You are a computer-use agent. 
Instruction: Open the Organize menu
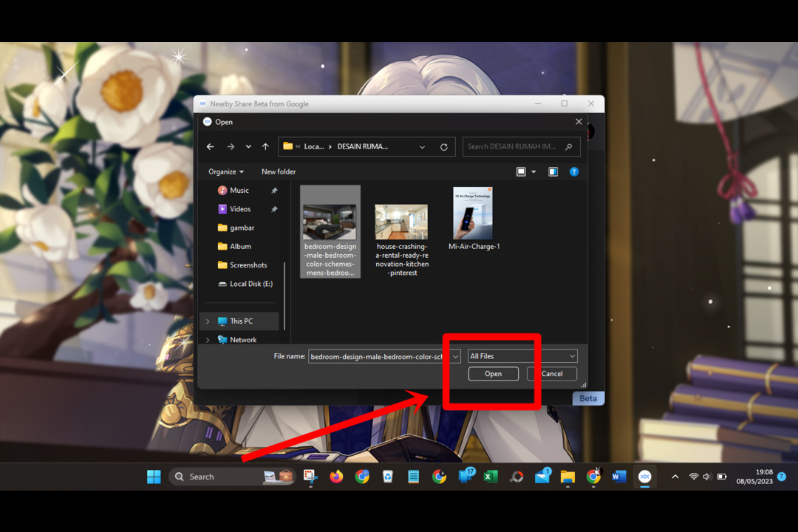[225, 171]
